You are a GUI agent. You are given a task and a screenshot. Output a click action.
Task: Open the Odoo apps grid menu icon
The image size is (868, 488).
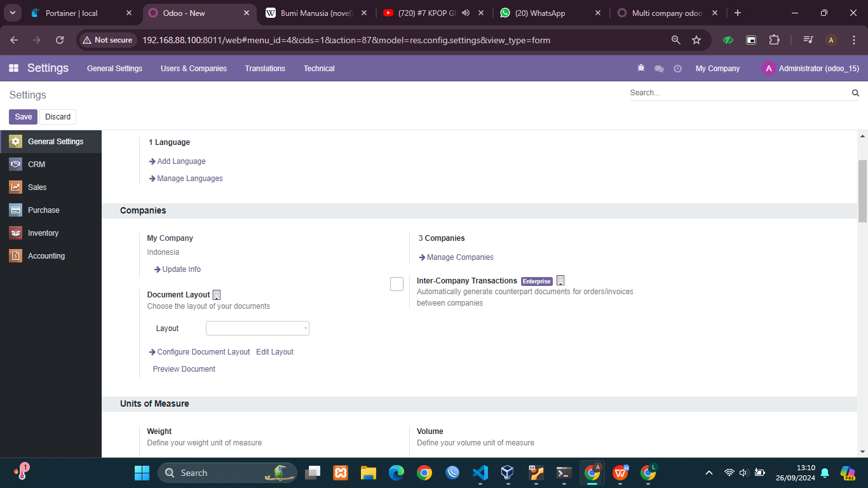(13, 68)
